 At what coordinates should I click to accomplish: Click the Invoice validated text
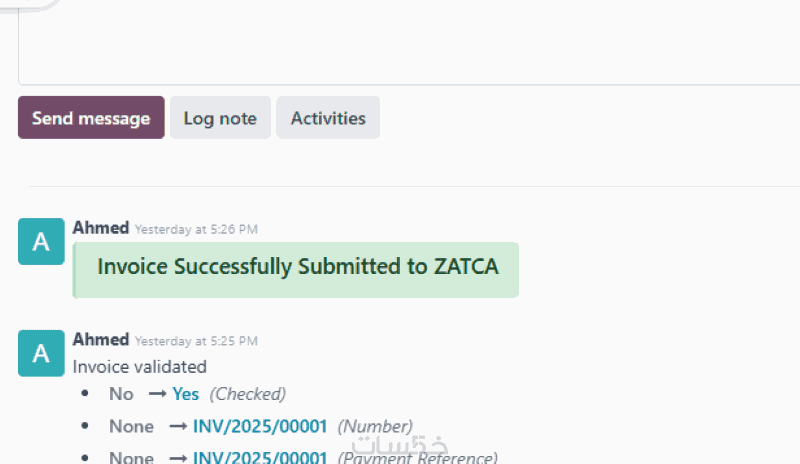coord(140,367)
